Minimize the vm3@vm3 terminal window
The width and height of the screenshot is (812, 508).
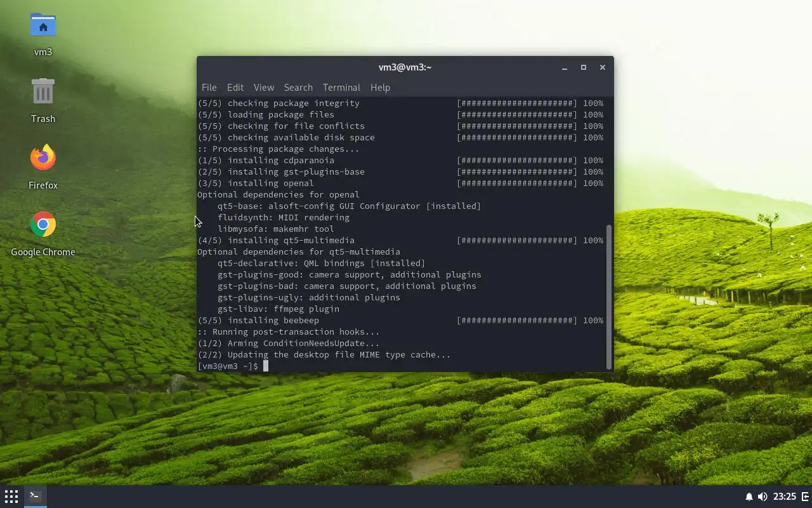coord(565,67)
